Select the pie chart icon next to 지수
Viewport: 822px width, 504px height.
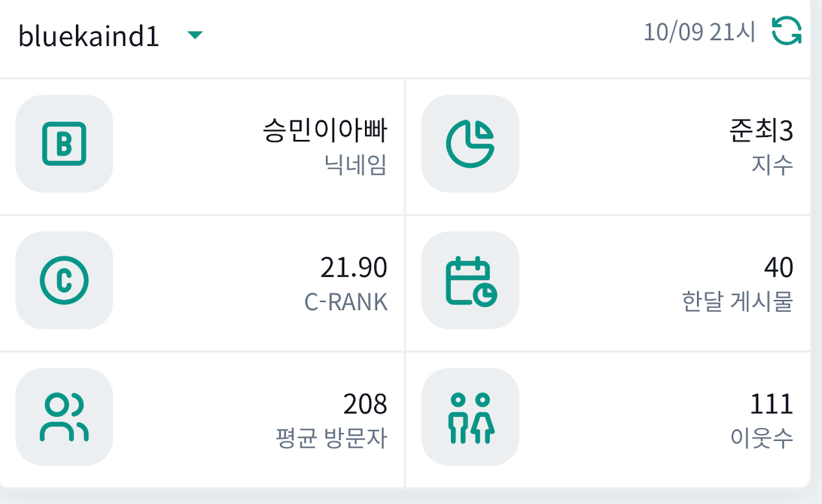(x=470, y=144)
